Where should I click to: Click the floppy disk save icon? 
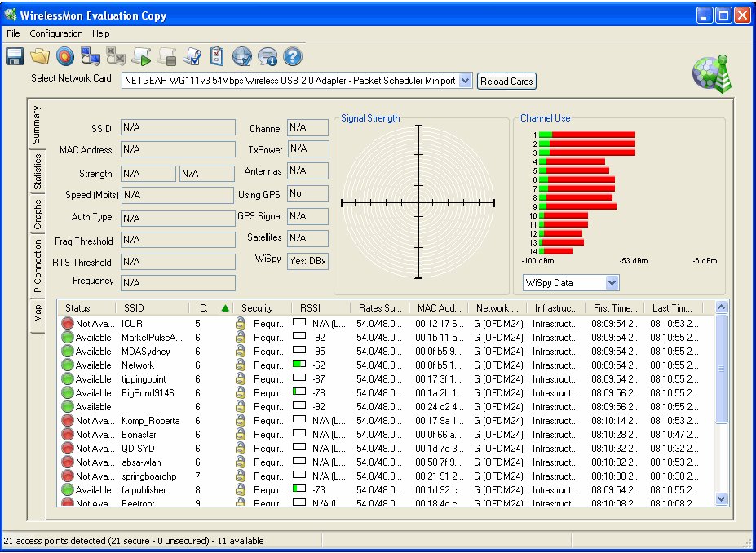pyautogui.click(x=15, y=57)
